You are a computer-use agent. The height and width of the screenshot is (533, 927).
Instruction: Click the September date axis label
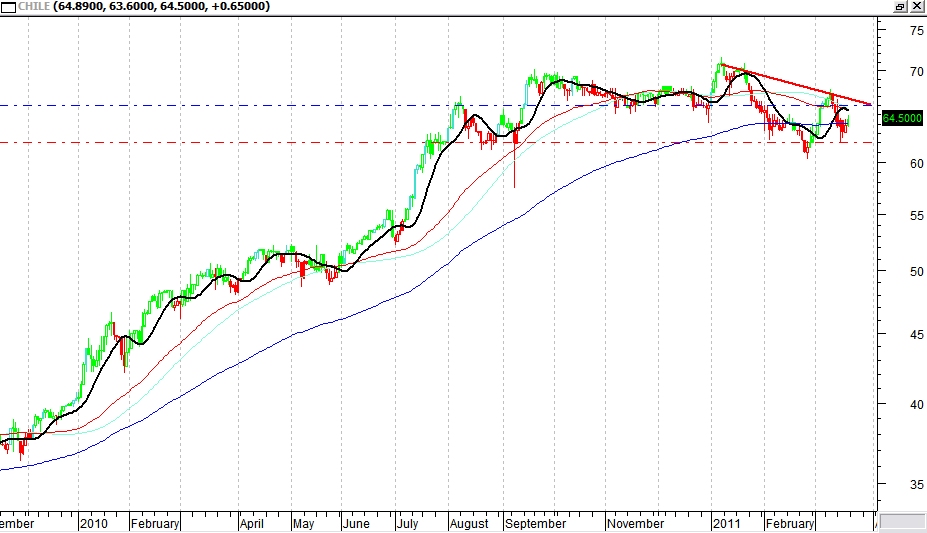click(x=536, y=524)
